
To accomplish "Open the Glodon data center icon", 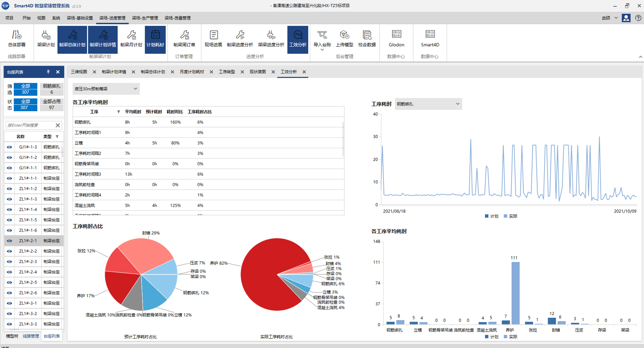I will [396, 39].
